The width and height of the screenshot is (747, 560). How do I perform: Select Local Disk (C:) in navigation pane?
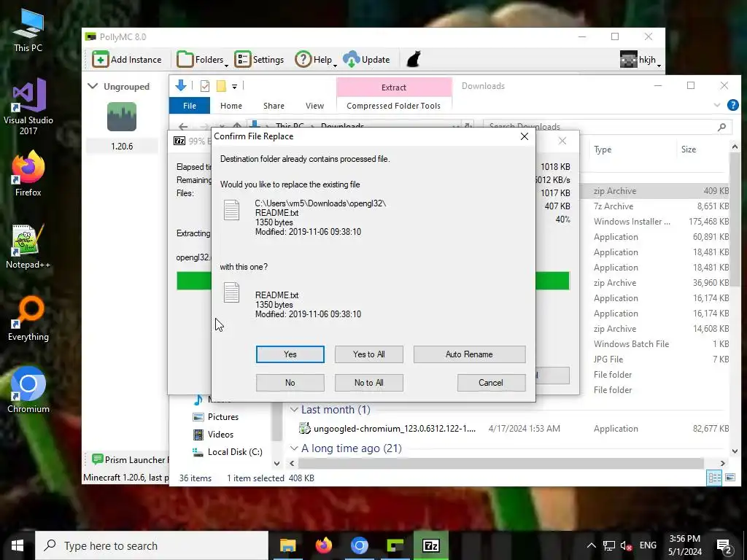(234, 452)
